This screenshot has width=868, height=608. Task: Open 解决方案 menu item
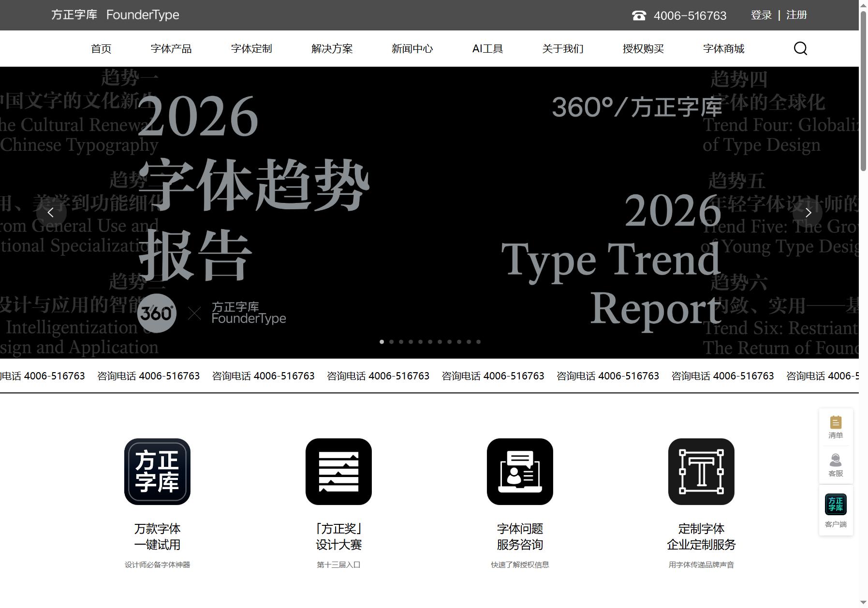pos(332,49)
